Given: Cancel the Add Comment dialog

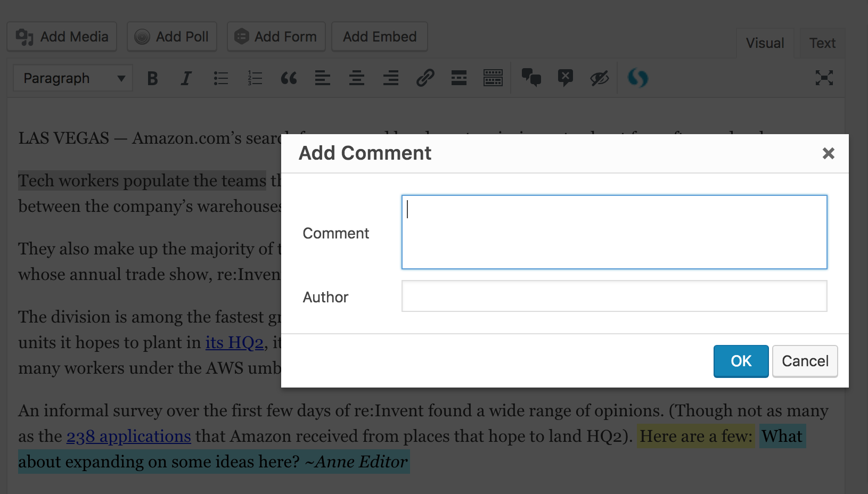Looking at the screenshot, I should [805, 361].
